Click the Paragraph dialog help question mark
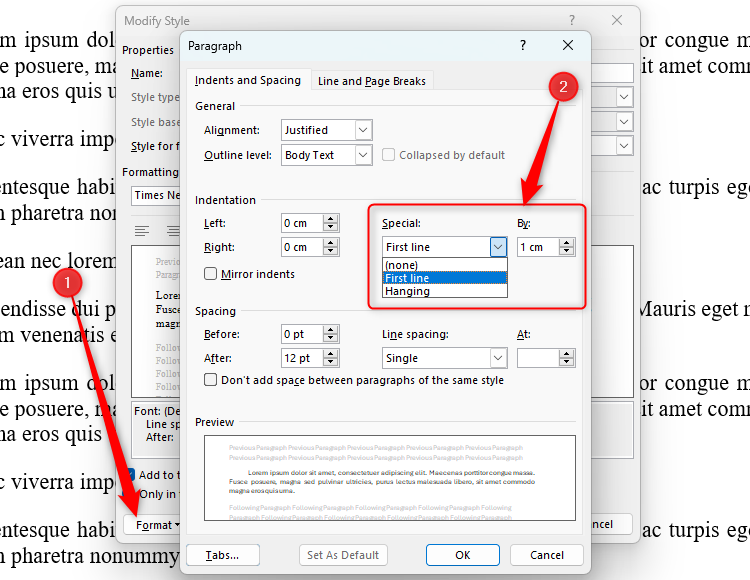Image resolution: width=750 pixels, height=580 pixels. [523, 46]
